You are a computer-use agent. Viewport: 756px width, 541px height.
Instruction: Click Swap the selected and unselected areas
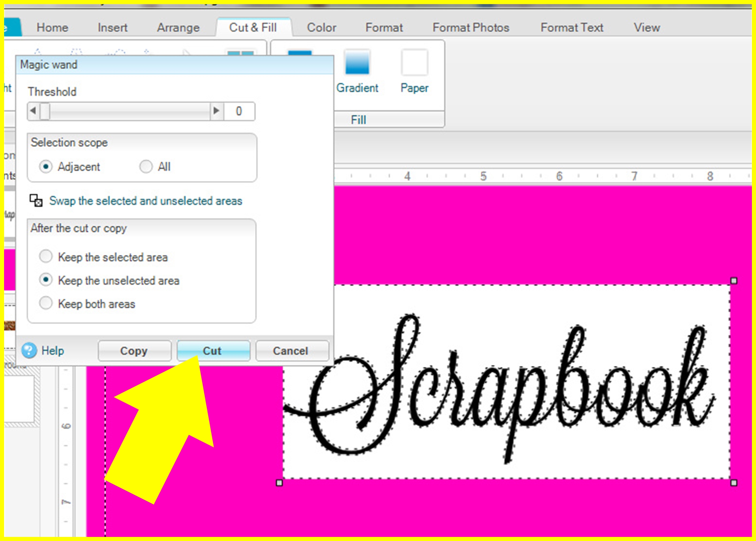[x=146, y=201]
